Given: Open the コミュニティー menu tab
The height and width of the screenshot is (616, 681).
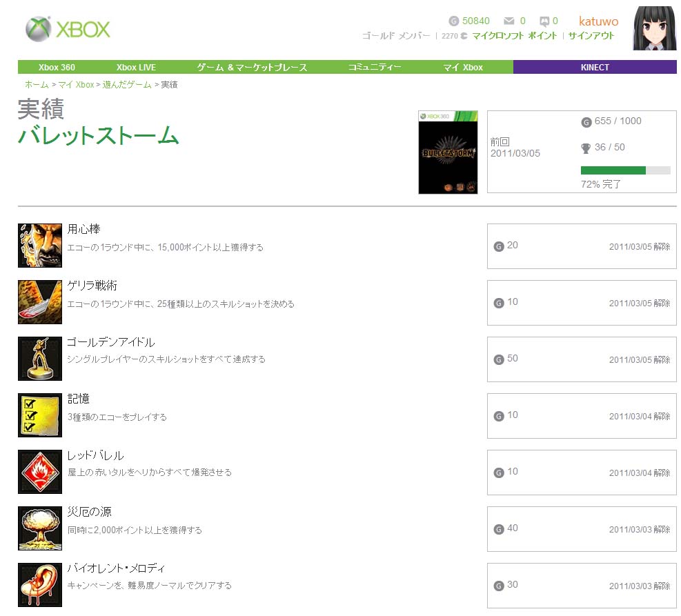Looking at the screenshot, I should 375,68.
